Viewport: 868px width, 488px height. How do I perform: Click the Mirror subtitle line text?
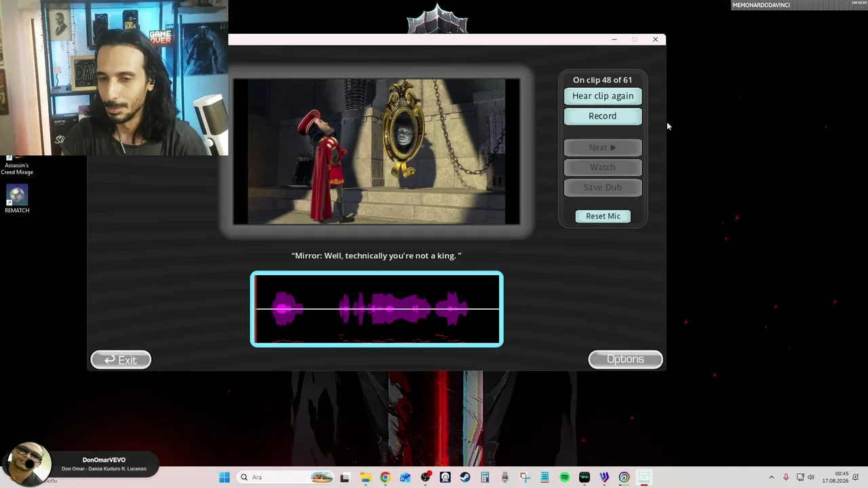(x=376, y=256)
